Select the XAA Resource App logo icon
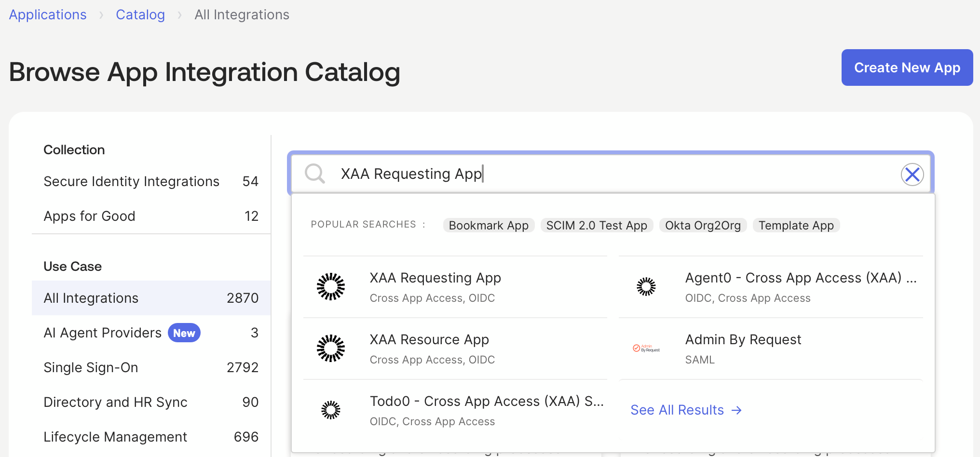This screenshot has width=980, height=457. click(x=331, y=349)
